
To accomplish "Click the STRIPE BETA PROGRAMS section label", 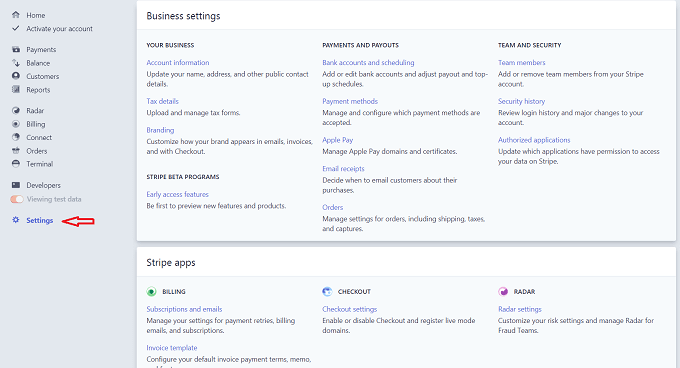I will [183, 177].
